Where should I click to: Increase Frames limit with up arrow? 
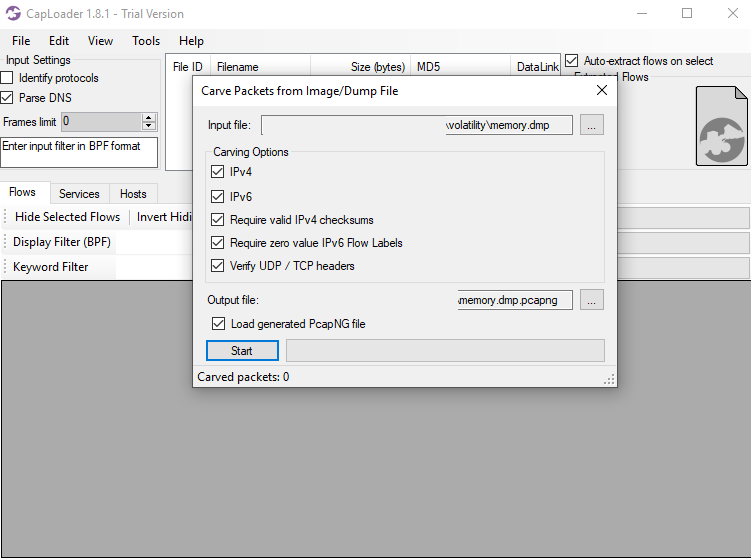pyautogui.click(x=149, y=118)
